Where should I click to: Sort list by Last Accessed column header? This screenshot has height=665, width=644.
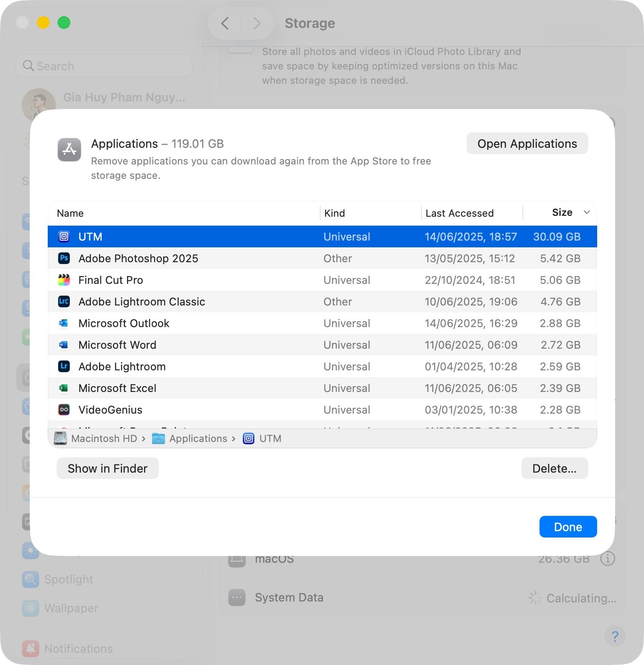coord(460,213)
